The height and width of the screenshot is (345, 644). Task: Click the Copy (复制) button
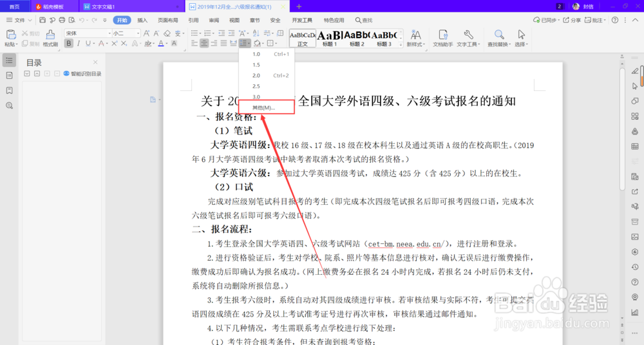point(31,44)
